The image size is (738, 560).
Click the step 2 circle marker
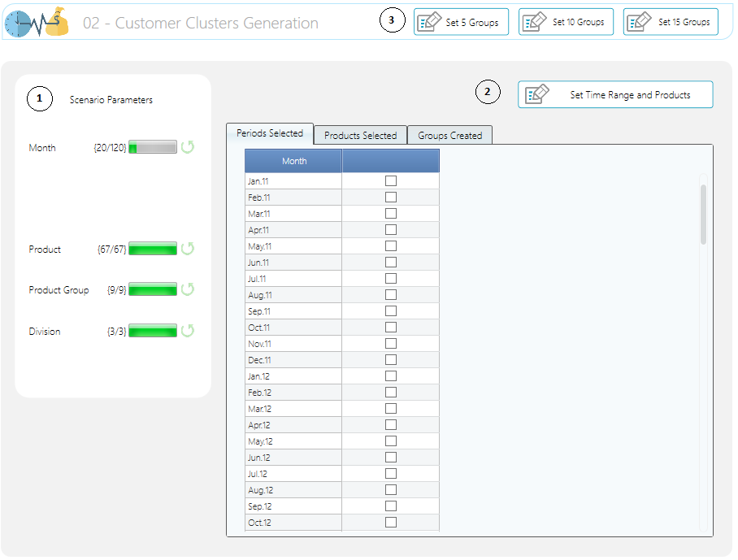click(x=488, y=93)
